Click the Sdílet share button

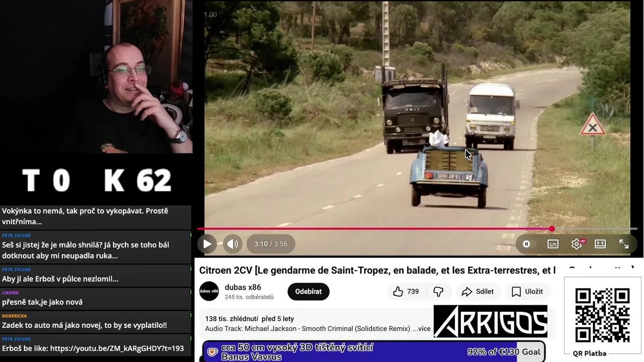pyautogui.click(x=477, y=292)
